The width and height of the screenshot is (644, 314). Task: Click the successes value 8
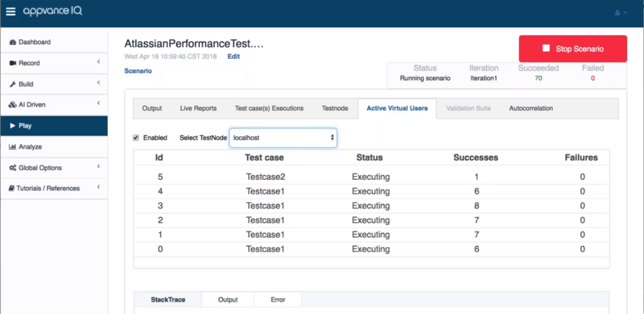coord(476,206)
